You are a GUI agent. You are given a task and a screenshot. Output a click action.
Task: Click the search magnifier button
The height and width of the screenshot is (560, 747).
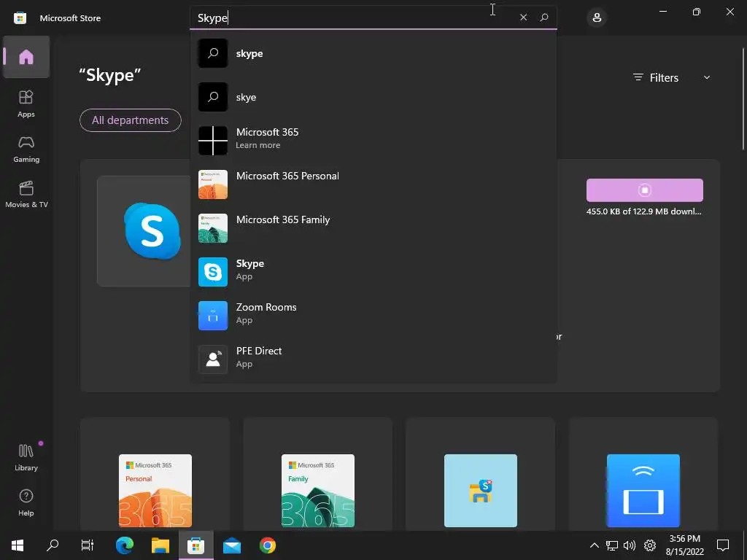tap(544, 17)
